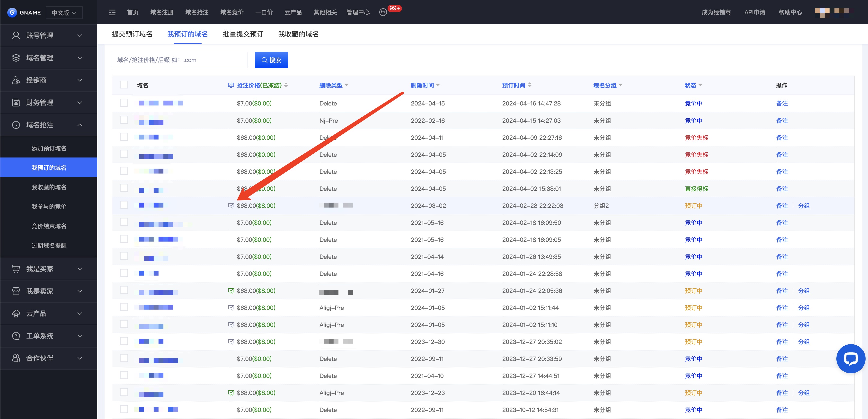The height and width of the screenshot is (419, 868).
Task: Click the seller shop icon
Action: click(x=16, y=291)
